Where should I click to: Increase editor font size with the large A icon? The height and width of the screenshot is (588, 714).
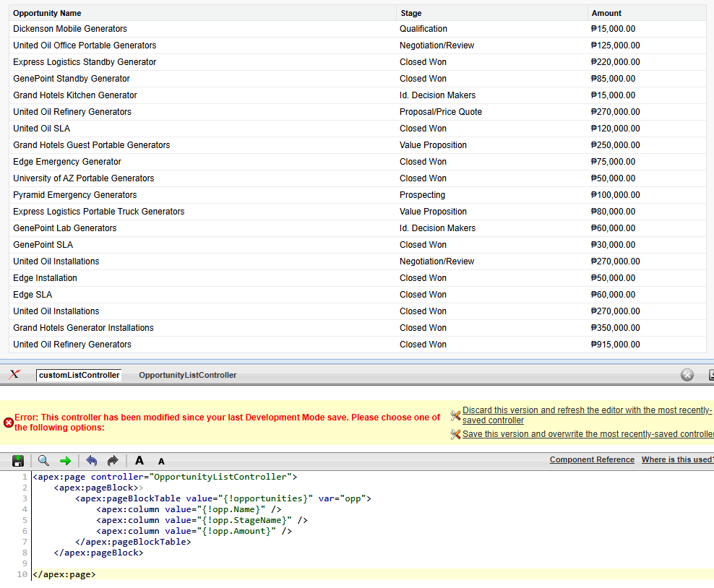[139, 461]
